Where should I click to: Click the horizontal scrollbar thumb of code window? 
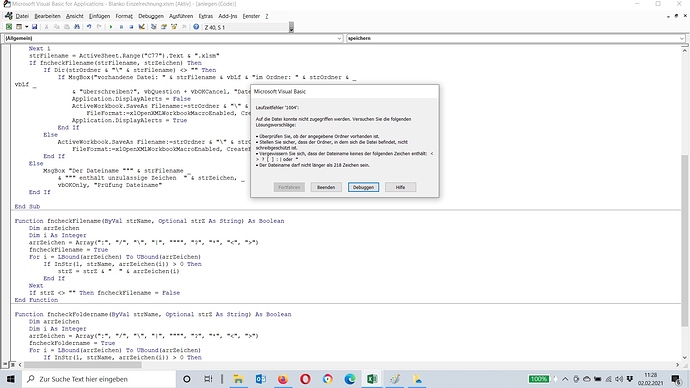[x=83, y=365]
